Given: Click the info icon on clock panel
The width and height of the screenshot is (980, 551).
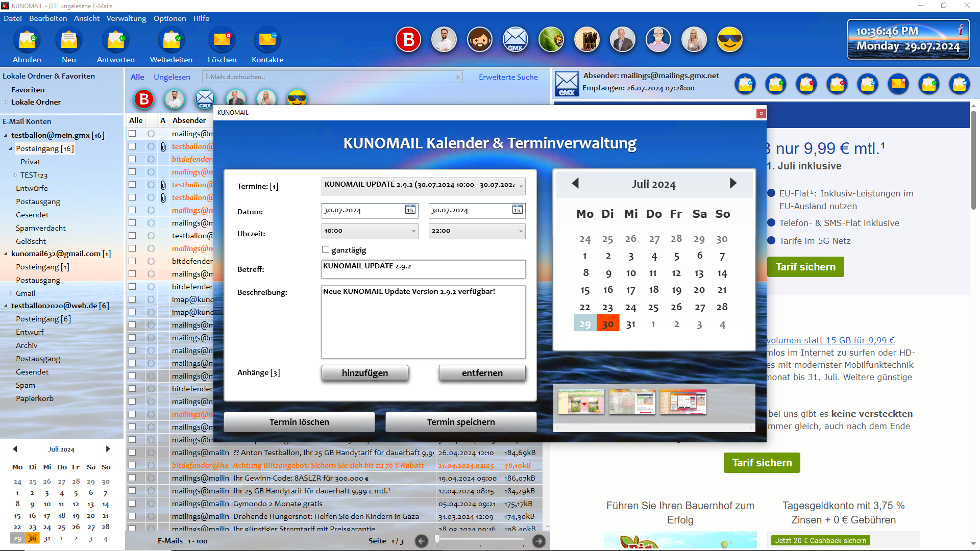Looking at the screenshot, I should tap(961, 30).
